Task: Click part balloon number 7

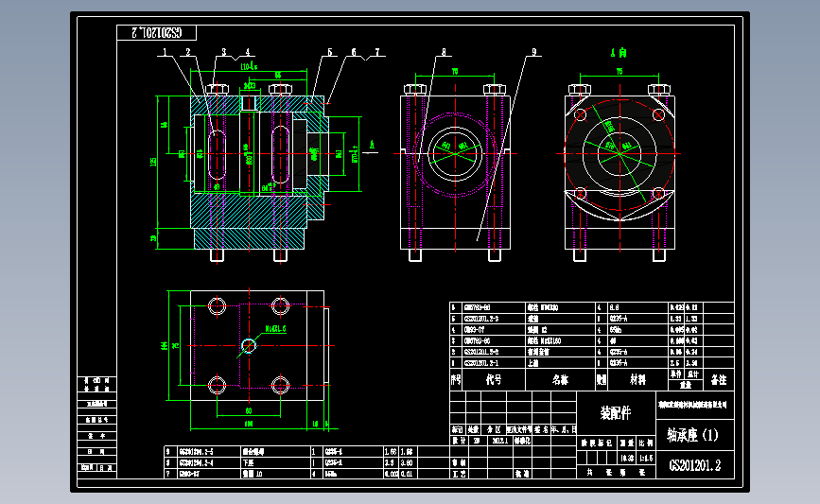Action: (377, 52)
